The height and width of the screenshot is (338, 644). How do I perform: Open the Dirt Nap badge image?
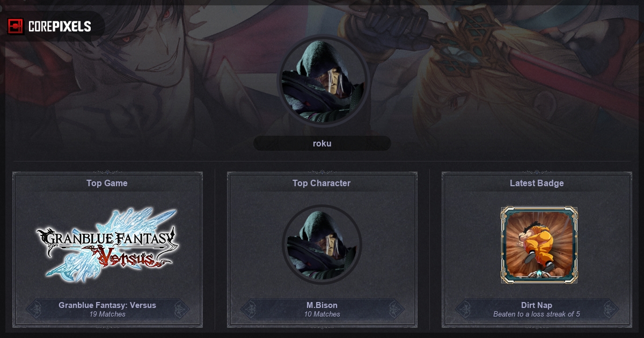[539, 245]
